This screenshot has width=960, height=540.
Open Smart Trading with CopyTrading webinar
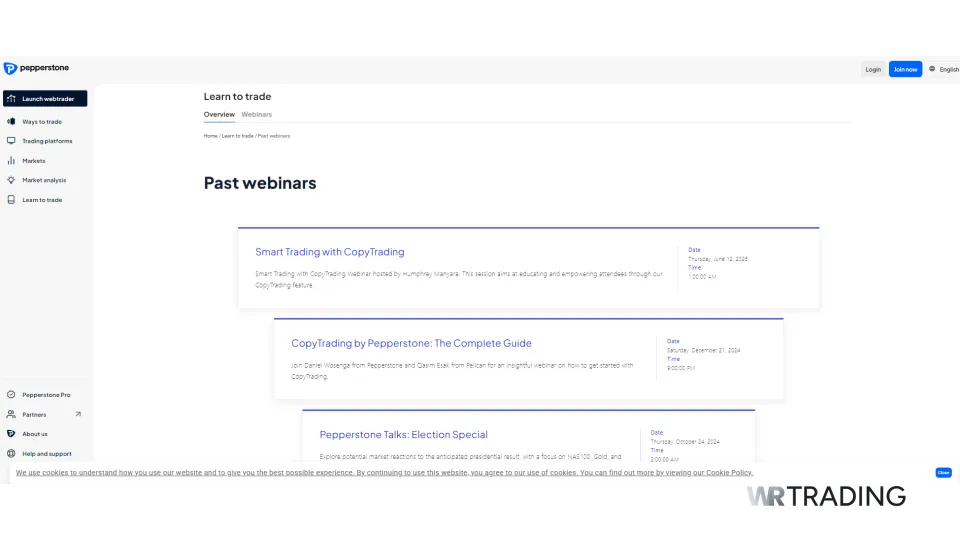pos(330,252)
